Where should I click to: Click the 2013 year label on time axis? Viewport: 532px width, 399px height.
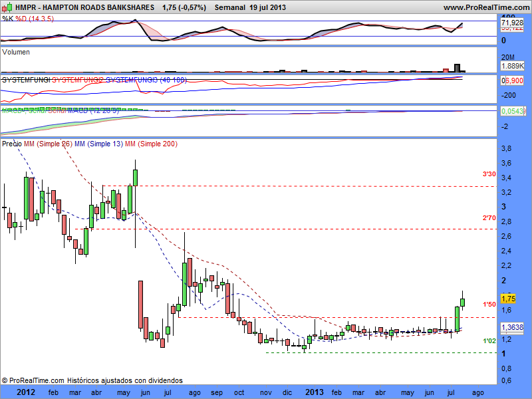tap(315, 392)
